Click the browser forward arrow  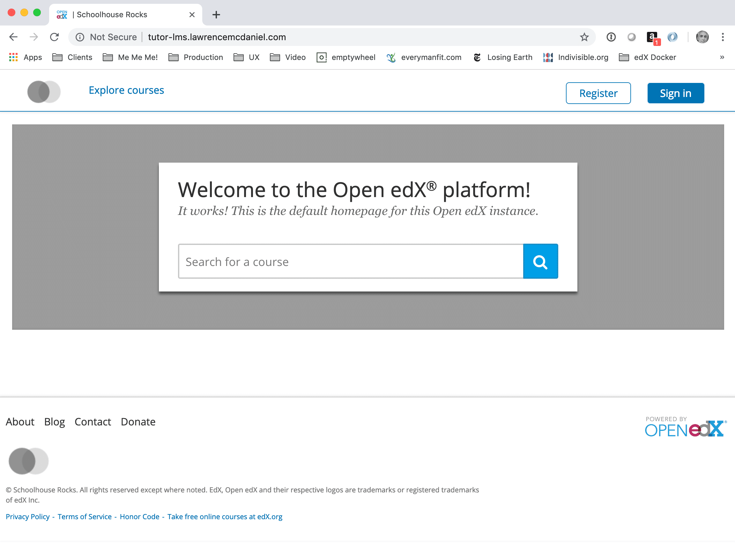click(x=34, y=37)
